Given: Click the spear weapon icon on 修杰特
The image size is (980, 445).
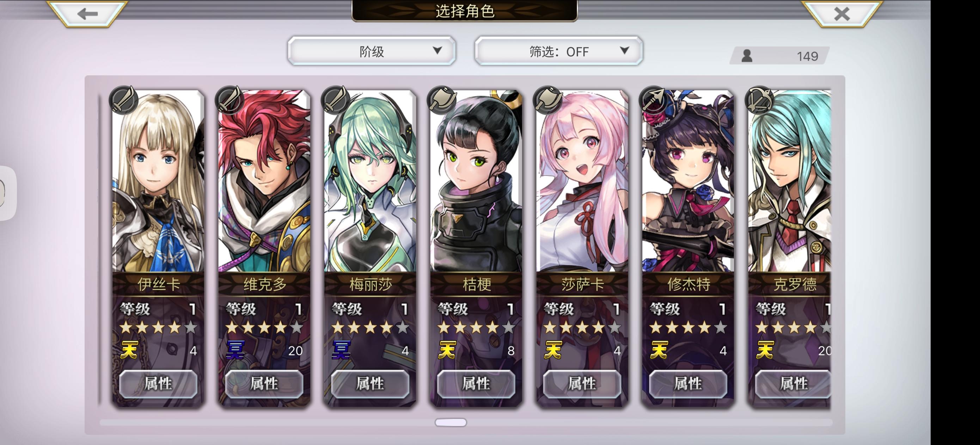Looking at the screenshot, I should 654,100.
